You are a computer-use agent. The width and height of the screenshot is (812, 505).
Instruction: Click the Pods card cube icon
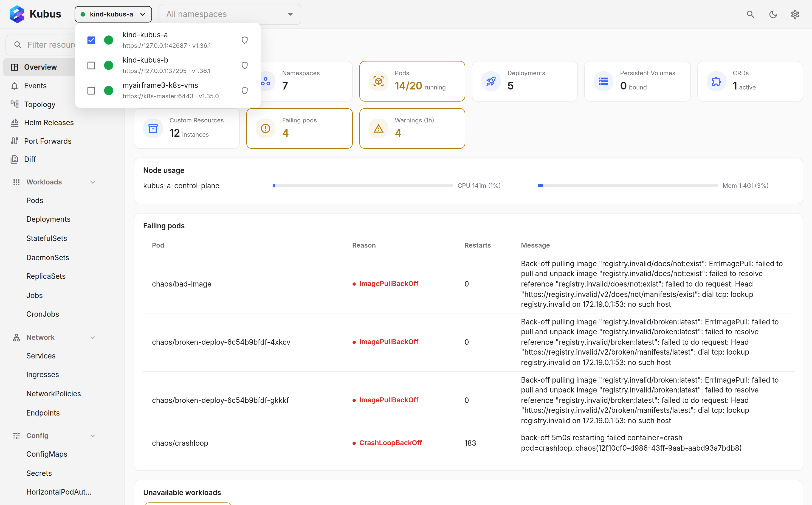point(379,81)
